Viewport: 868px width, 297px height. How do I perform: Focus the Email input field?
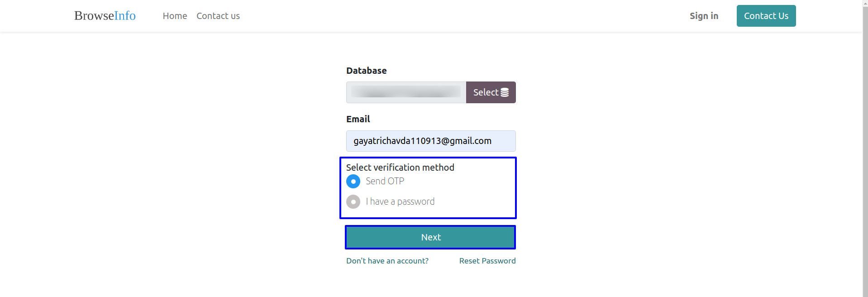pos(431,141)
